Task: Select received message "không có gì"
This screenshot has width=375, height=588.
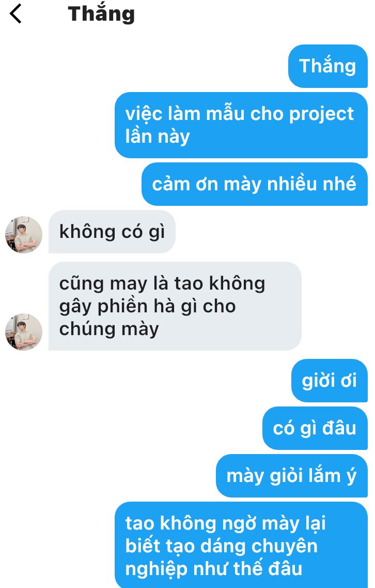Action: (x=112, y=231)
